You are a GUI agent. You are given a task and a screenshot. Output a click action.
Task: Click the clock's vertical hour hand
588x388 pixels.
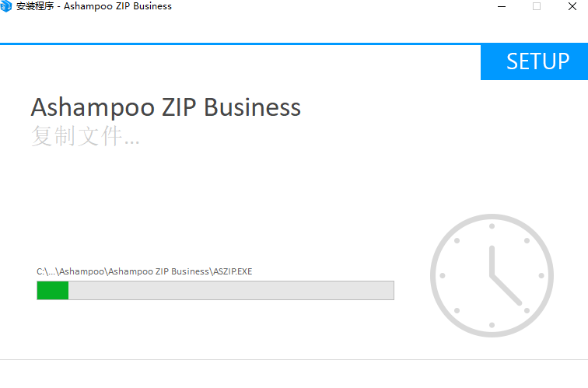492,260
